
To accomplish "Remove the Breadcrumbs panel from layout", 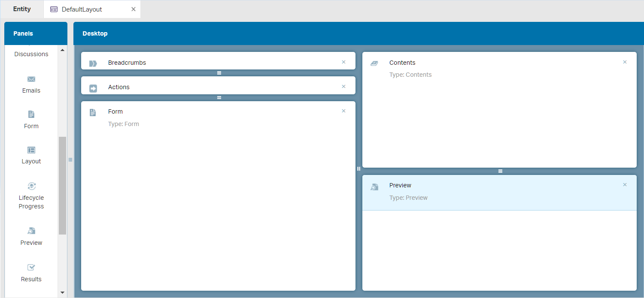I will click(343, 62).
